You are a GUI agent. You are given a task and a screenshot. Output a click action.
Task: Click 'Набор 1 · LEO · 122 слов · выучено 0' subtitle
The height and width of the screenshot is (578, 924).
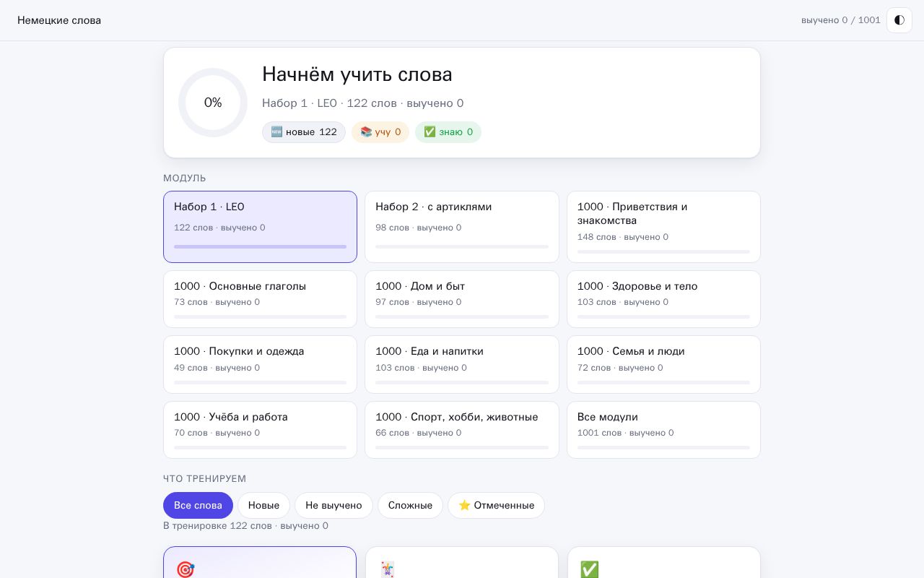pyautogui.click(x=363, y=103)
